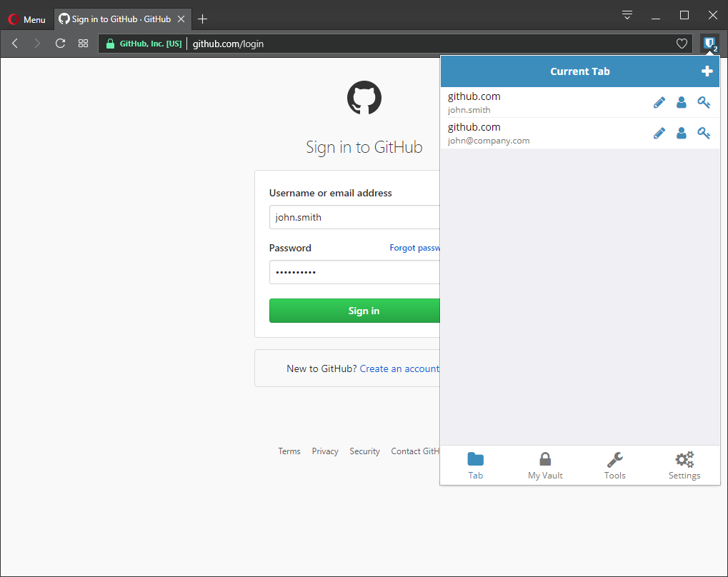Open the Opera Menu
Image resolution: width=728 pixels, height=577 pixels.
(x=26, y=19)
